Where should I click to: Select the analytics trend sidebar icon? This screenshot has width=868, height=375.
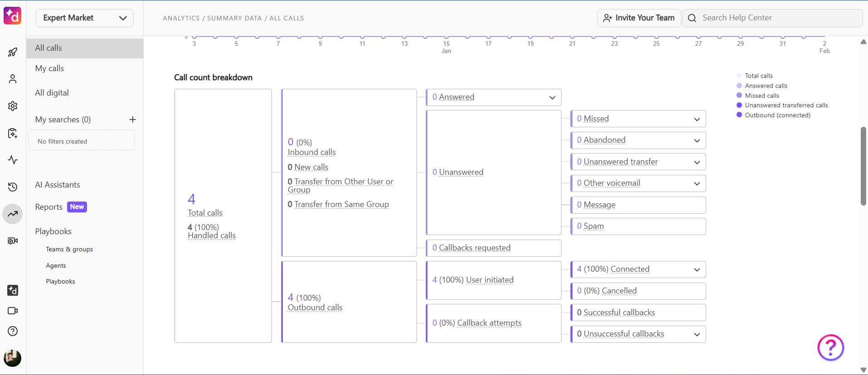tap(13, 214)
